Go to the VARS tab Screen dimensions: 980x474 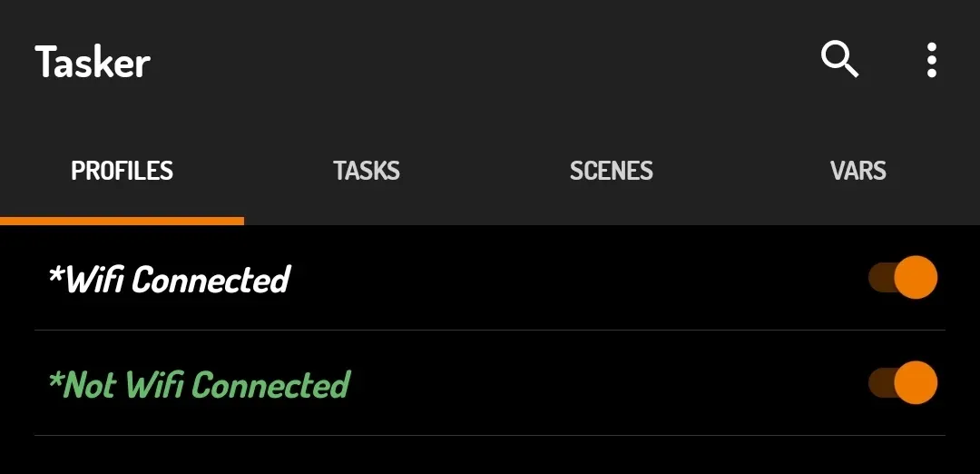click(858, 171)
